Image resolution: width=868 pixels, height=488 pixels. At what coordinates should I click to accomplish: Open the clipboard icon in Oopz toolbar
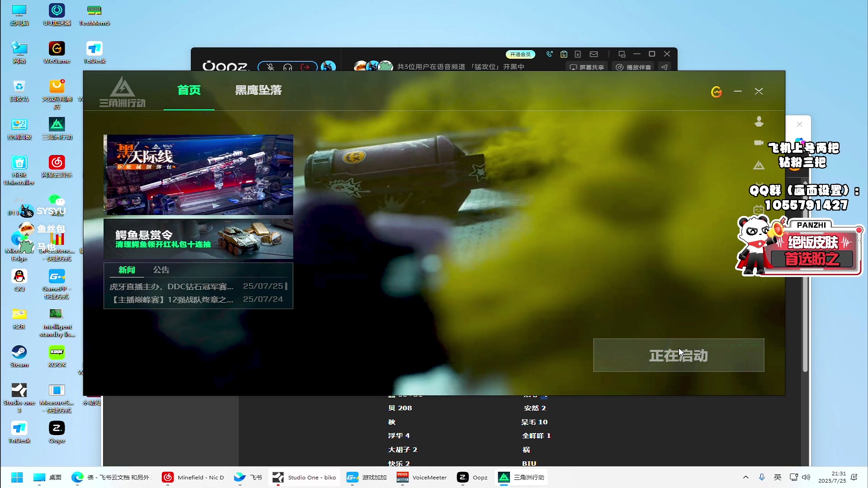(x=564, y=54)
